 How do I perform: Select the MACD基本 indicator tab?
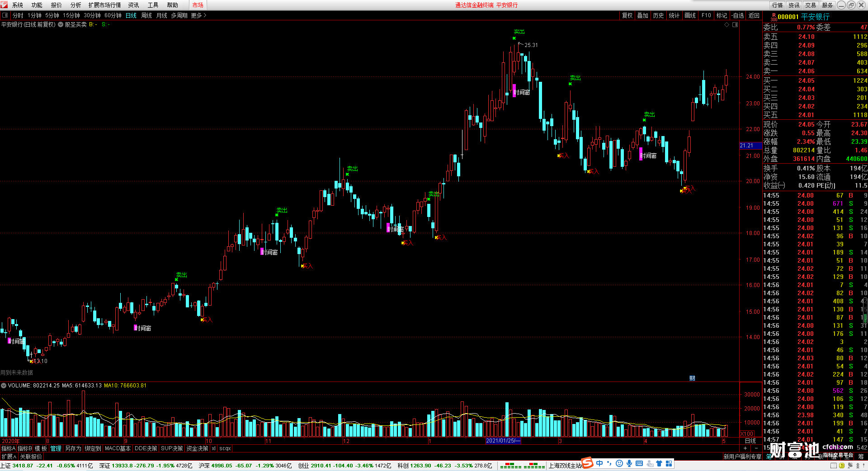(118, 448)
